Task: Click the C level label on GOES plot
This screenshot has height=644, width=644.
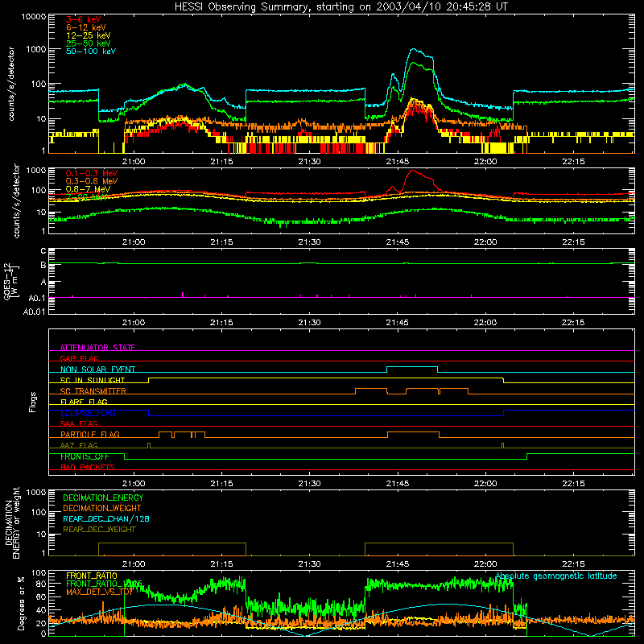Action: 43,251
